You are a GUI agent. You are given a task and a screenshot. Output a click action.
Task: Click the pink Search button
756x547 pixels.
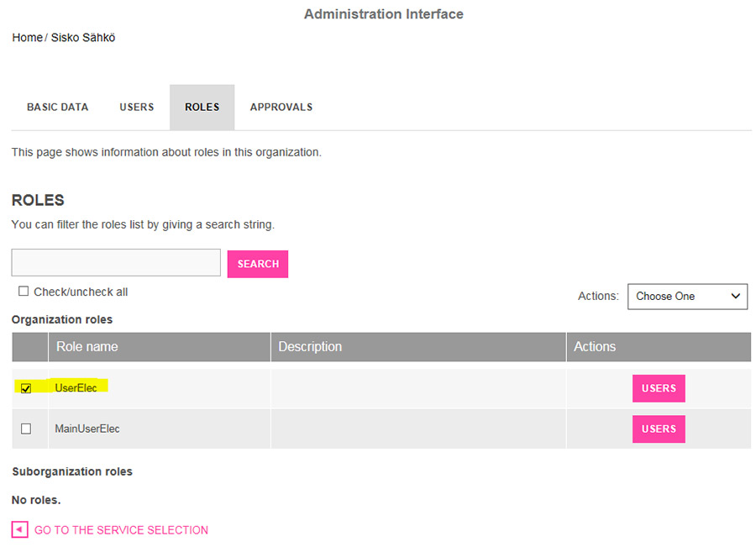click(x=258, y=264)
